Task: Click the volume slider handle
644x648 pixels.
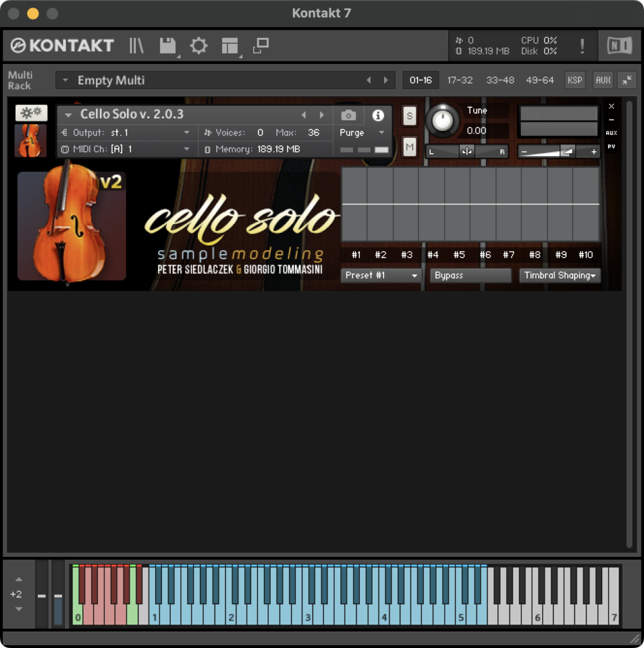Action: pyautogui.click(x=568, y=152)
